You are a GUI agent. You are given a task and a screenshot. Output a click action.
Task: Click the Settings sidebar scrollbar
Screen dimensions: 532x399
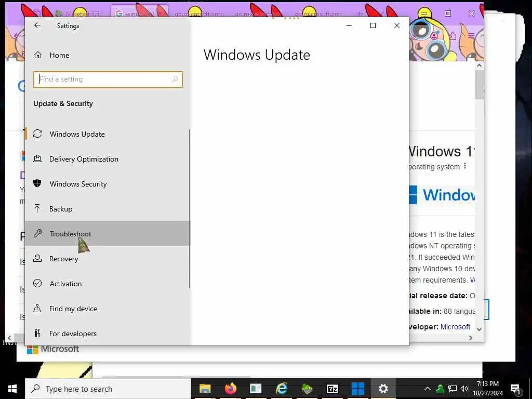[189, 209]
